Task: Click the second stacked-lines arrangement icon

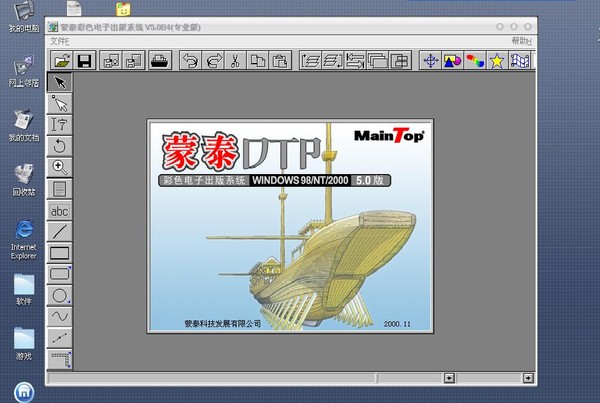Action: (333, 60)
